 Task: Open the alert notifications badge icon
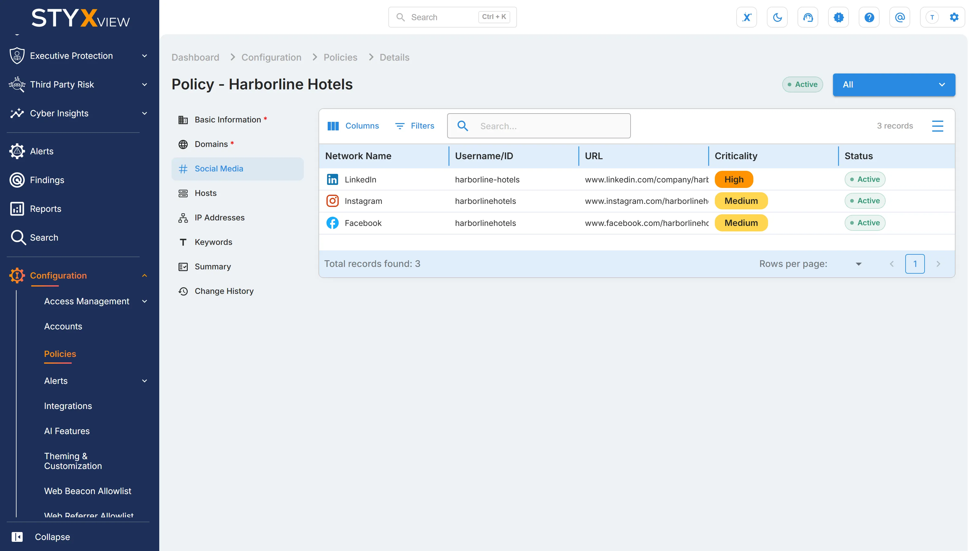tap(839, 17)
